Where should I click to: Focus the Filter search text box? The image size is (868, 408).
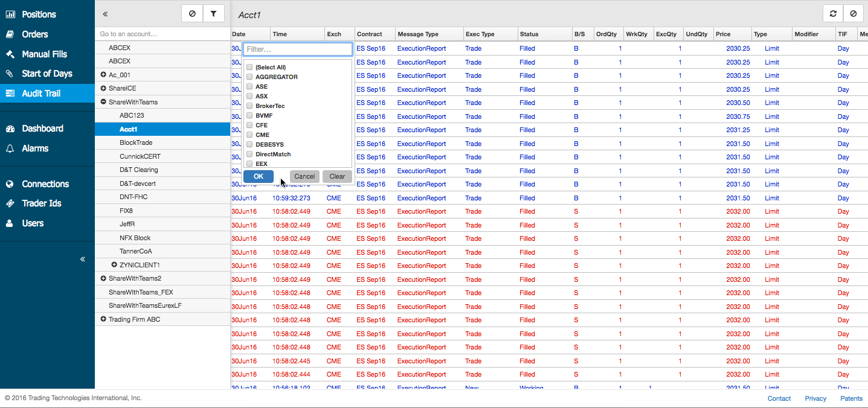(x=297, y=49)
